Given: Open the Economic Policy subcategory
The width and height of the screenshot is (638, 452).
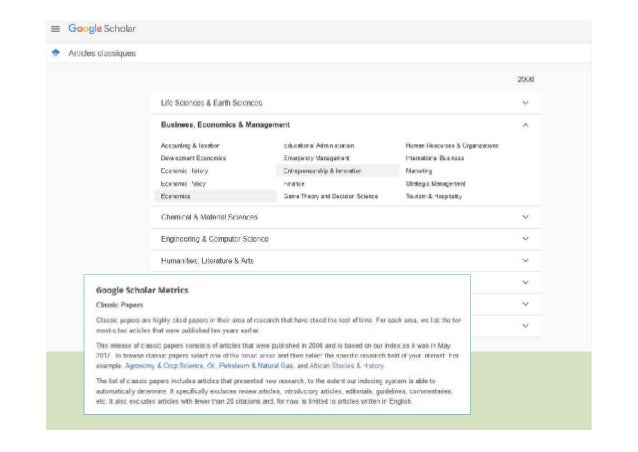Looking at the screenshot, I should click(x=183, y=184).
